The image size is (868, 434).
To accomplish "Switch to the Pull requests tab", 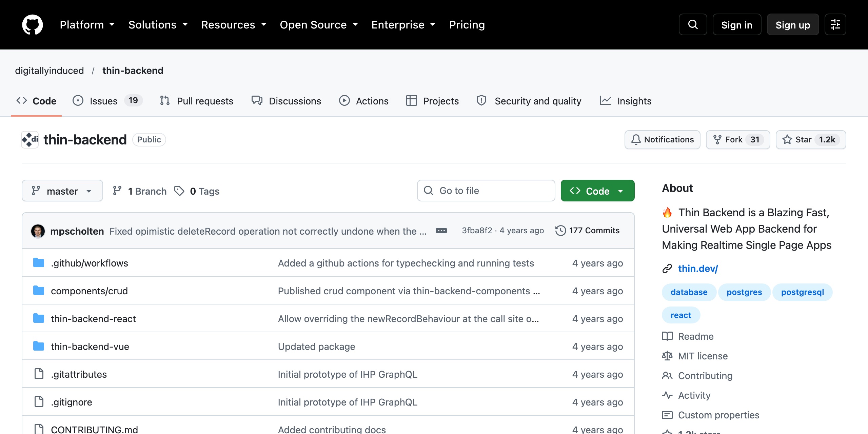I will point(197,101).
